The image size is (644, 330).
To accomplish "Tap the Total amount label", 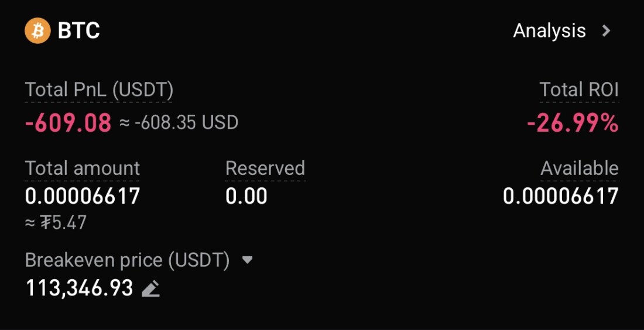I will pyautogui.click(x=83, y=169).
